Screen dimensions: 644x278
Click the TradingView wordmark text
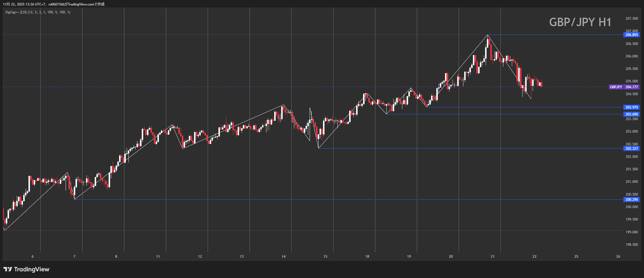[32, 269]
